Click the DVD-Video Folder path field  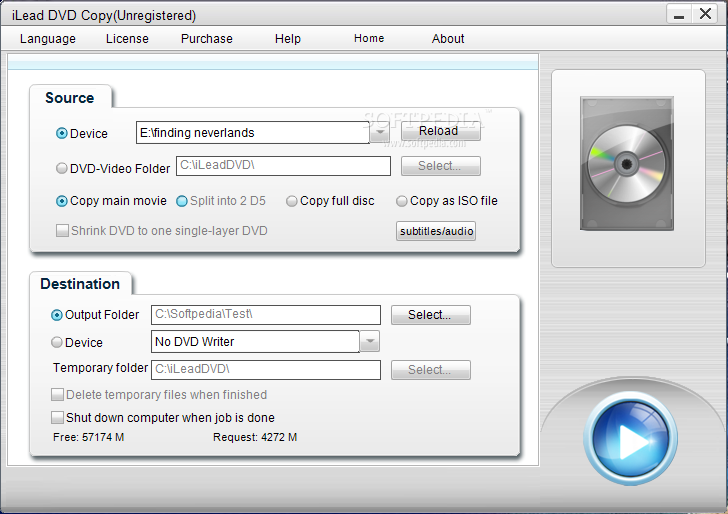283,166
